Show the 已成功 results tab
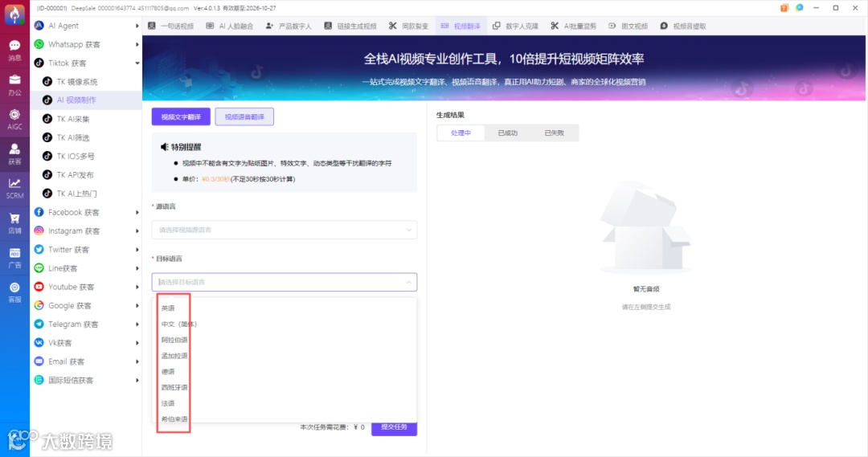The image size is (868, 457). tap(508, 133)
